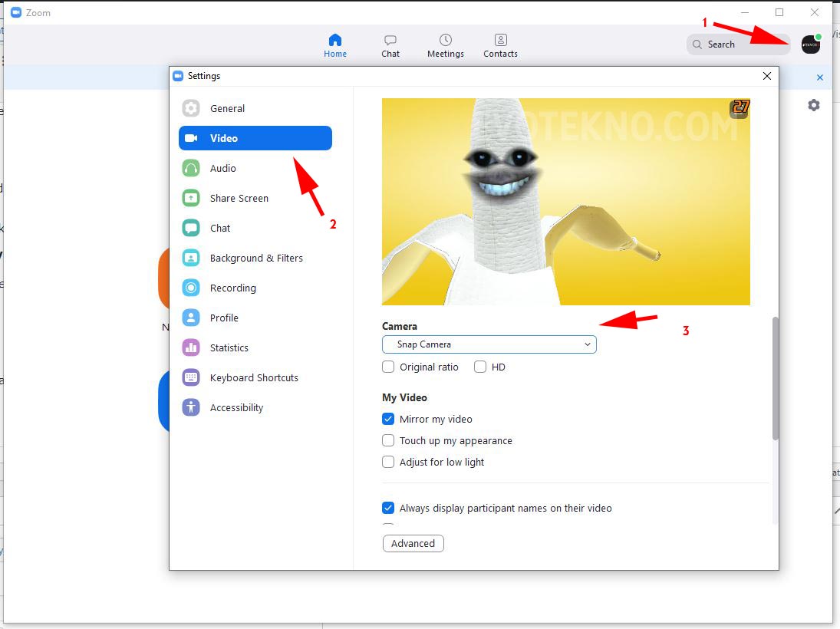Open the Home tab icon
Screen dimensions: 840x629
[x=334, y=40]
